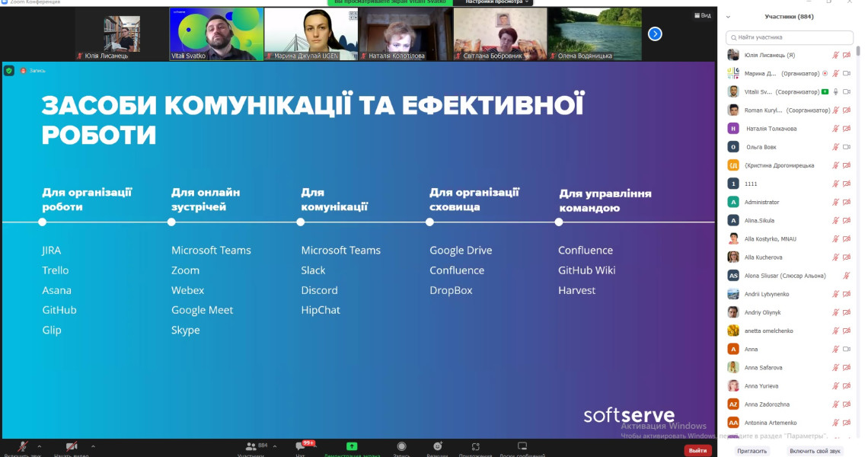
Task: Click the Microsoft Teams entry under Для онлайн зустрічей
Action: (211, 251)
